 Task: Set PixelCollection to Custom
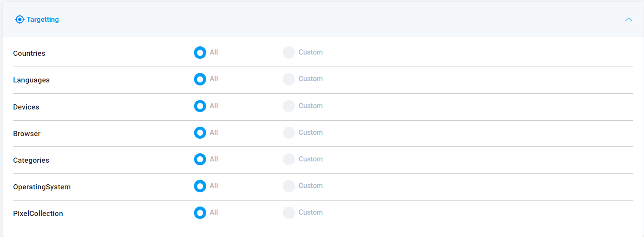289,213
